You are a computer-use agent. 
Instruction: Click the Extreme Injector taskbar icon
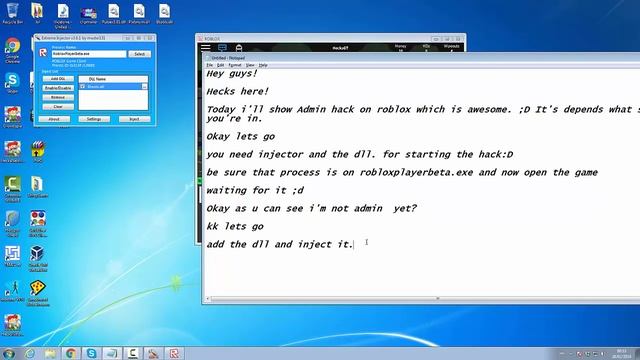tap(153, 353)
